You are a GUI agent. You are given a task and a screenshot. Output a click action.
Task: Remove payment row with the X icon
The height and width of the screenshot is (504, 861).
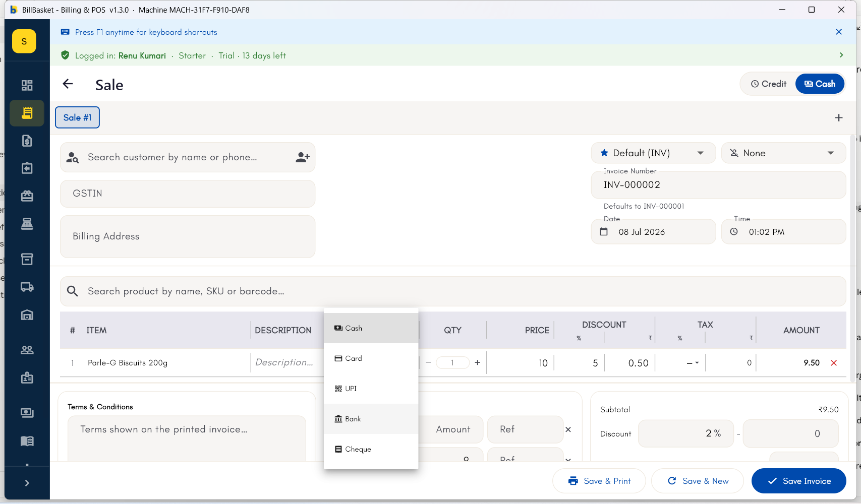click(x=568, y=429)
